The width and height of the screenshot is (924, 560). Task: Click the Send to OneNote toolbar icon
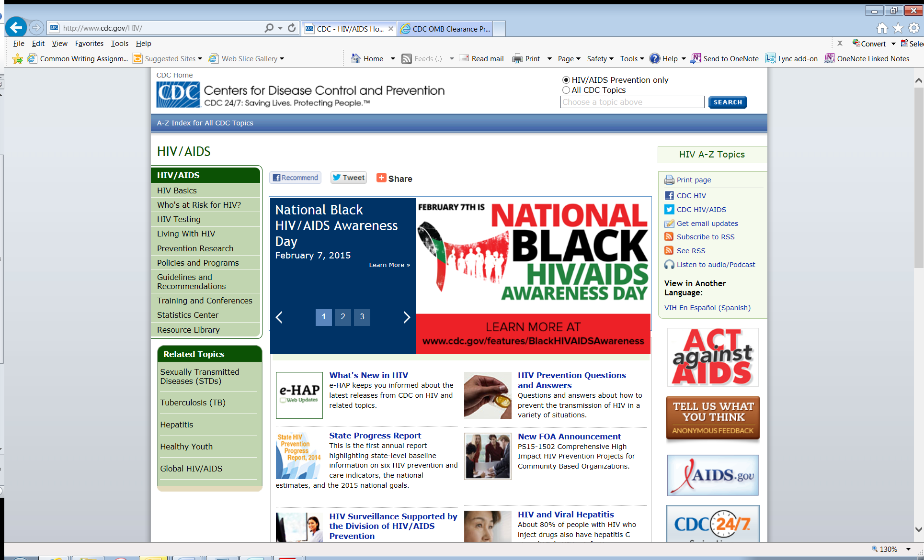696,58
